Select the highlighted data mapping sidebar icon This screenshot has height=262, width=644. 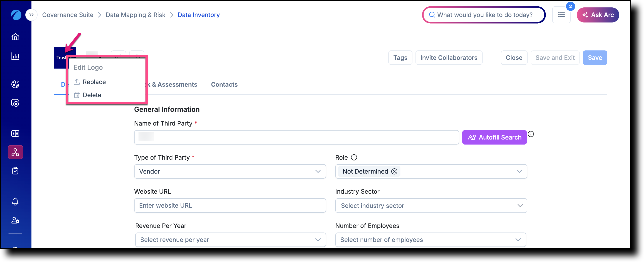click(15, 152)
